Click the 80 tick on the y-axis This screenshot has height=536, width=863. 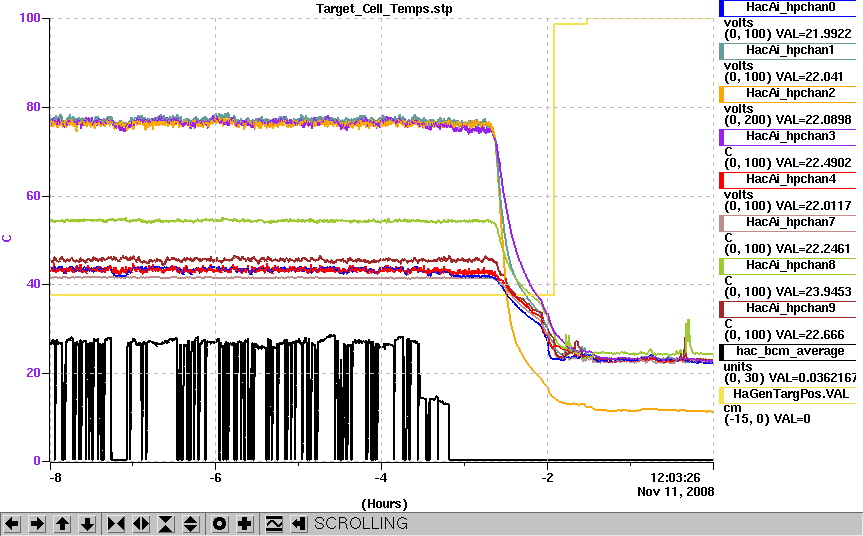pyautogui.click(x=34, y=107)
